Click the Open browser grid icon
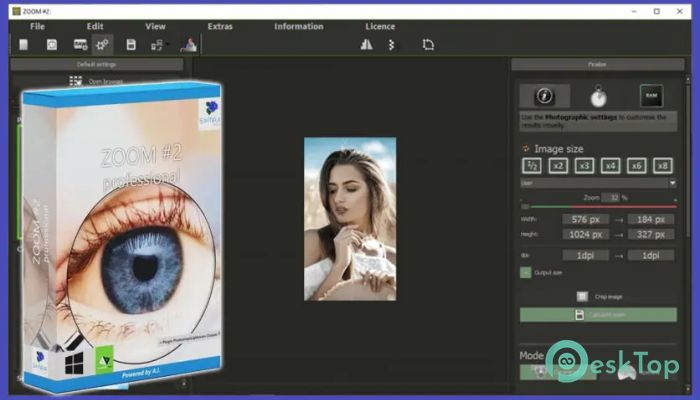The width and height of the screenshot is (700, 400). coord(75,81)
